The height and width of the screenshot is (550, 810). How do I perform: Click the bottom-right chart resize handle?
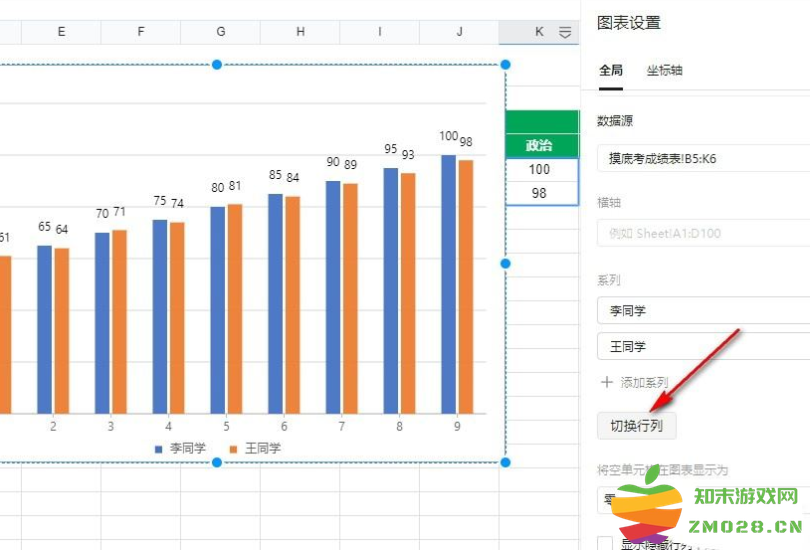click(x=505, y=462)
